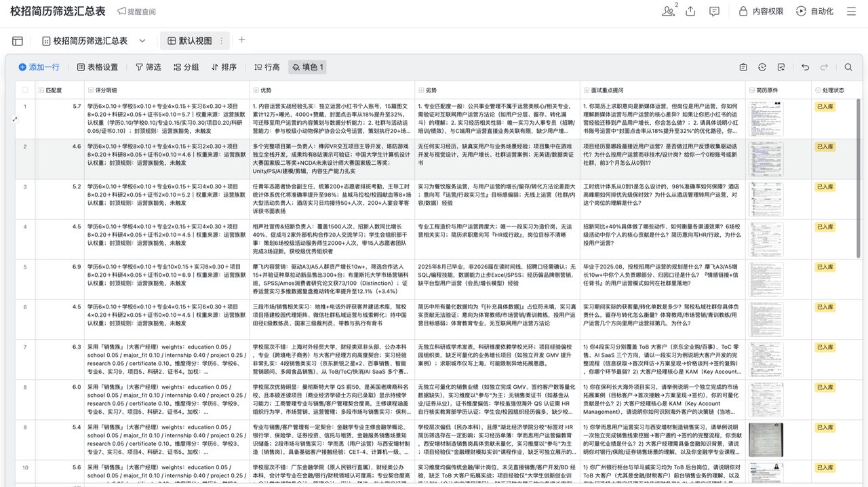Click the 已入库 status tag in row 6
The image size is (868, 487).
click(x=825, y=307)
